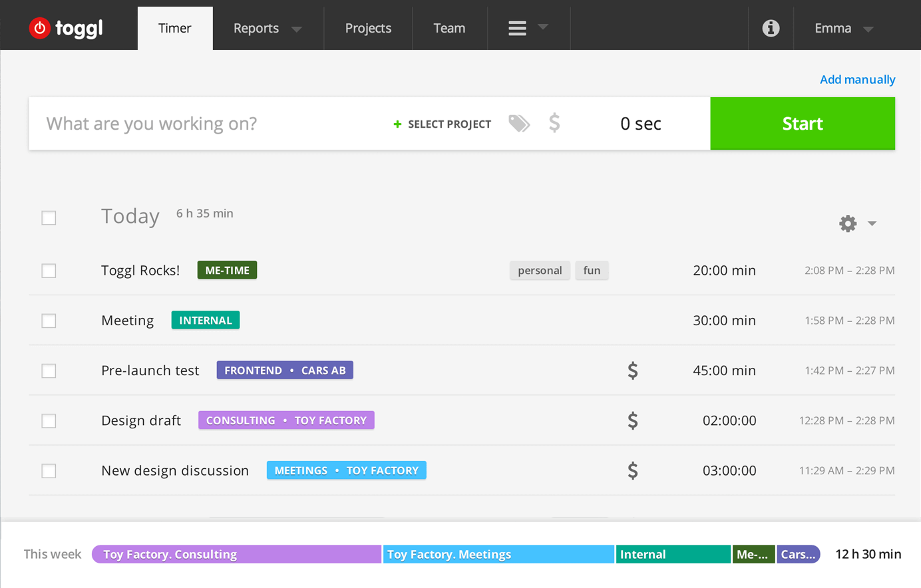This screenshot has height=588, width=921.
Task: Go to the Projects tab
Action: click(x=368, y=28)
